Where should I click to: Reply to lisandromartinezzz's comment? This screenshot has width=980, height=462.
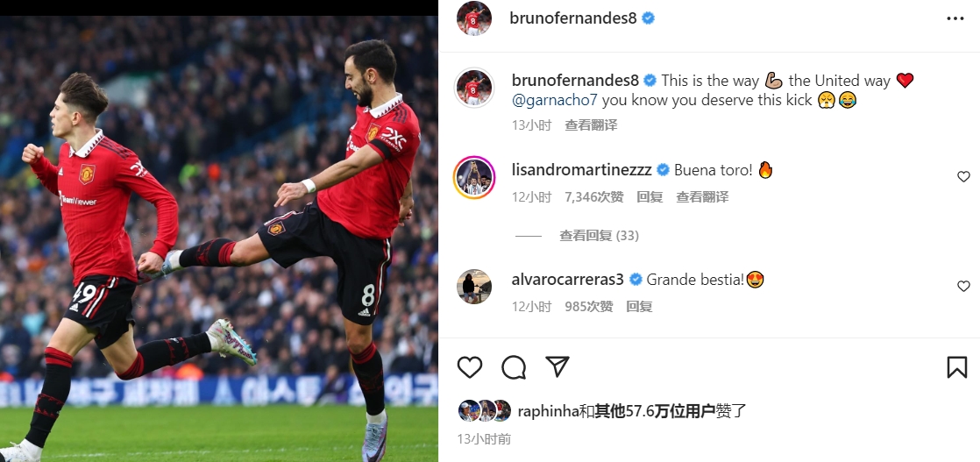650,197
